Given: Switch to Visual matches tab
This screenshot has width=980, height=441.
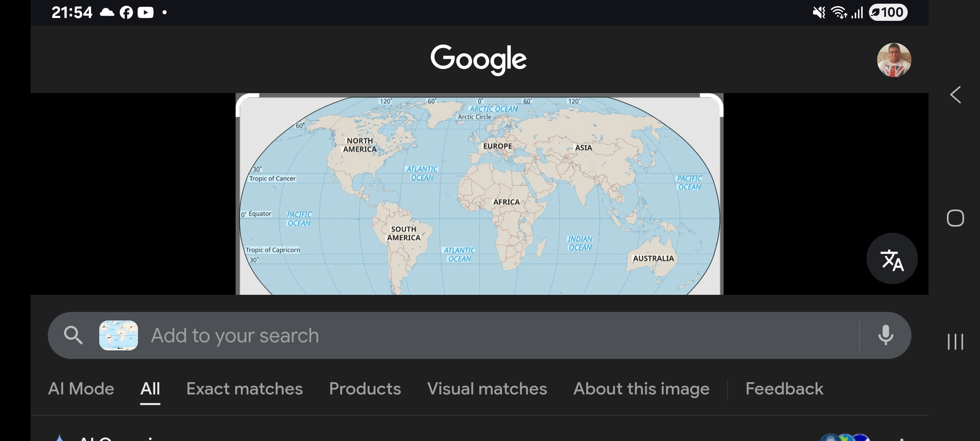Looking at the screenshot, I should click(487, 389).
